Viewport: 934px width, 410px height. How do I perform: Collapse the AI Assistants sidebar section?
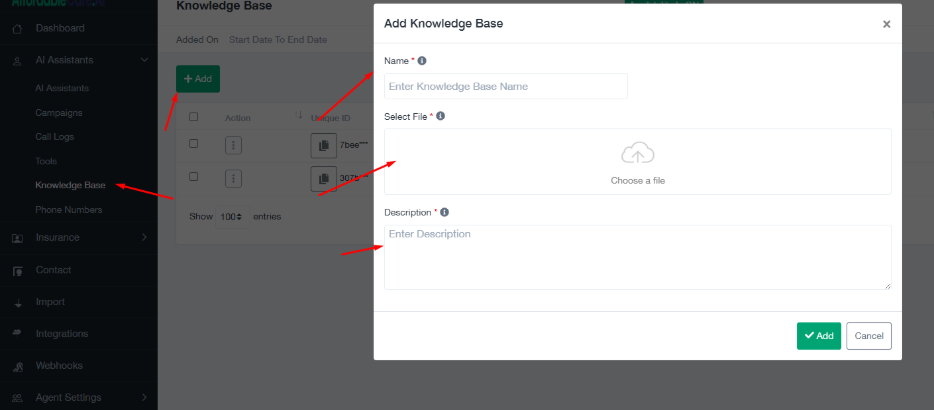pyautogui.click(x=145, y=61)
